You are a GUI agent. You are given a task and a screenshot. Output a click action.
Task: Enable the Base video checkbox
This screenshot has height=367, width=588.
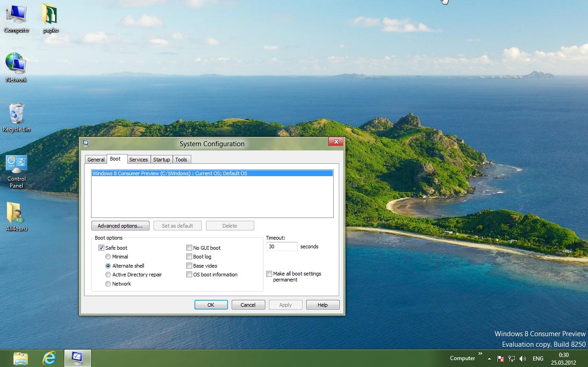click(x=189, y=266)
